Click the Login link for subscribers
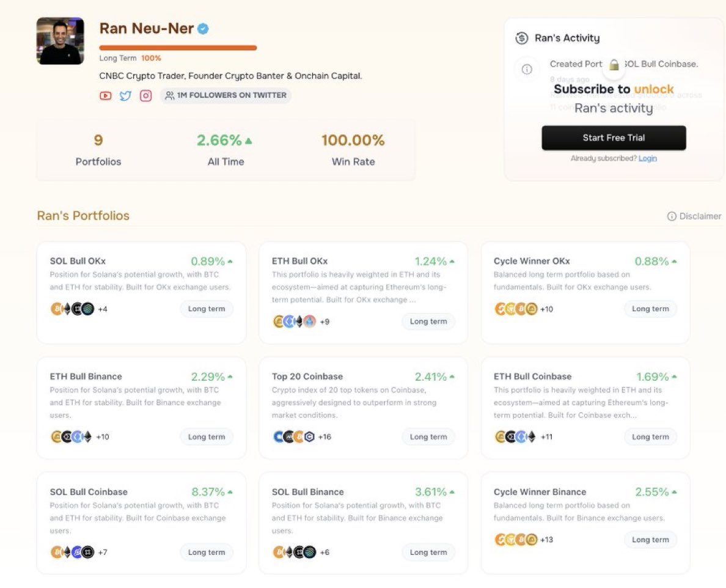Image resolution: width=726 pixels, height=588 pixels. point(647,158)
